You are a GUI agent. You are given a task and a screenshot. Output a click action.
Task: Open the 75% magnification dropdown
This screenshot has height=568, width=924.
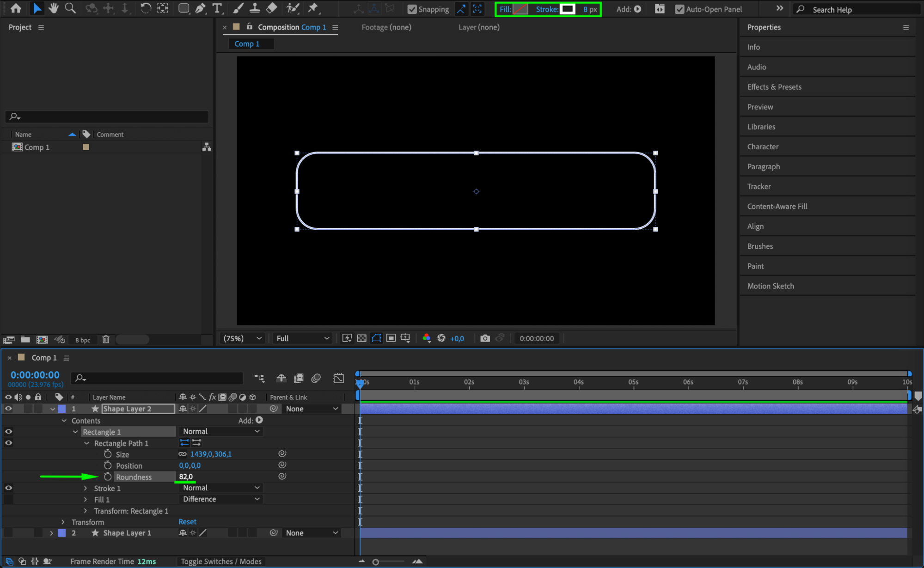click(x=243, y=338)
